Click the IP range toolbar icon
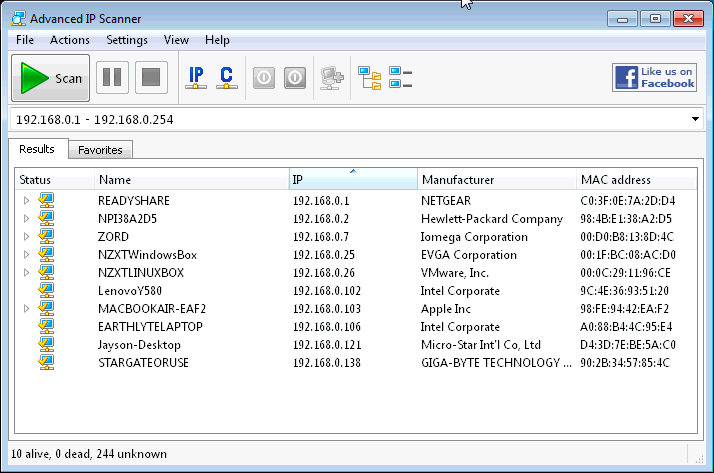Image resolution: width=714 pixels, height=473 pixels. pos(197,78)
